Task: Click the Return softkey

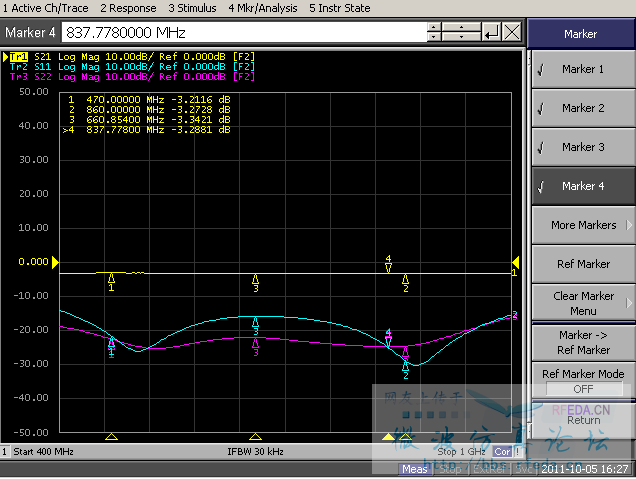Action: click(583, 420)
